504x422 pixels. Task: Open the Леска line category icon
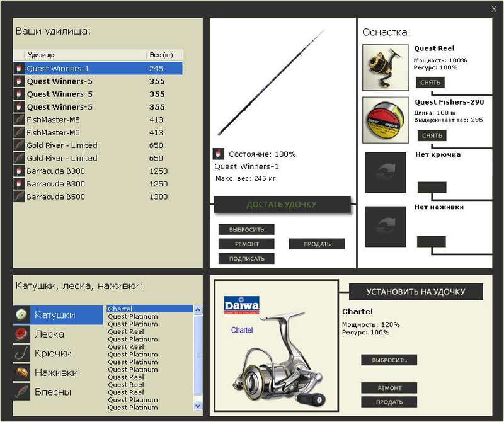tap(21, 334)
